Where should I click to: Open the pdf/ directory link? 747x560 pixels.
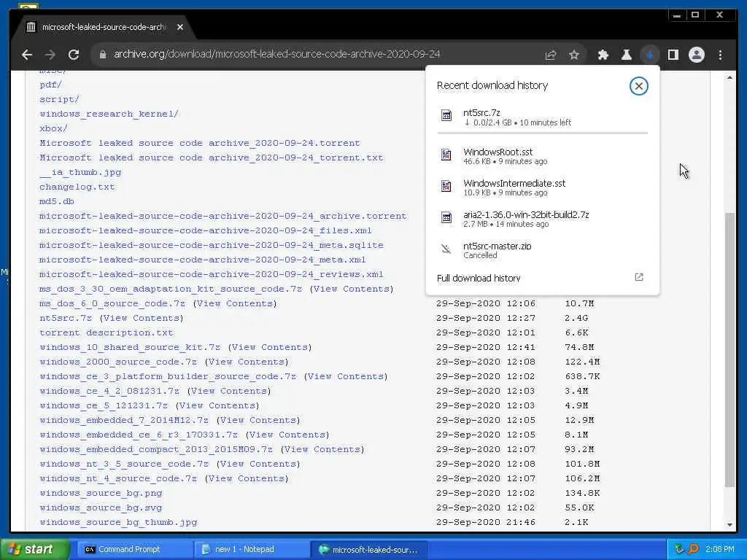coord(50,85)
